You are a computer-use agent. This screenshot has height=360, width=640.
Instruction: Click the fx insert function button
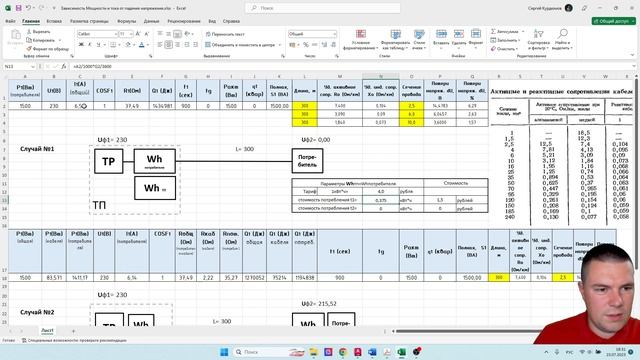pos(64,66)
